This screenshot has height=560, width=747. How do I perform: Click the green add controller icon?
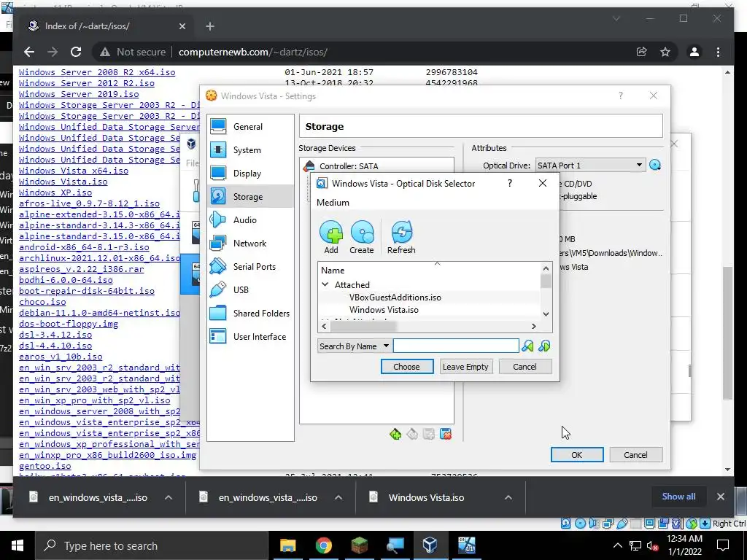[395, 434]
